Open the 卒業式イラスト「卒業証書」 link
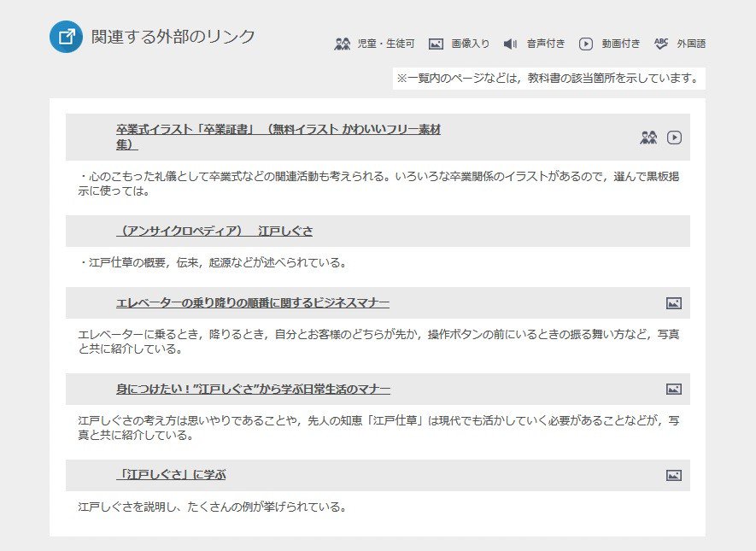This screenshot has width=756, height=551. [x=278, y=137]
